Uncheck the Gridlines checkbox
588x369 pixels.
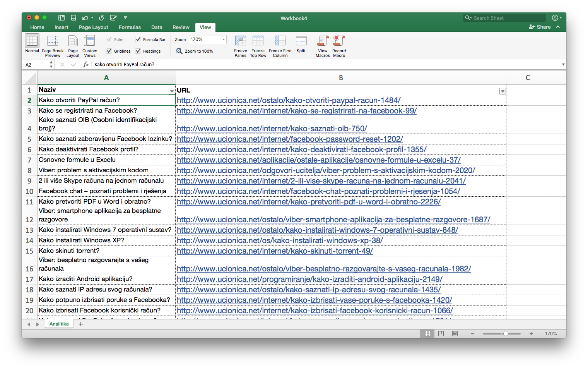(x=109, y=51)
